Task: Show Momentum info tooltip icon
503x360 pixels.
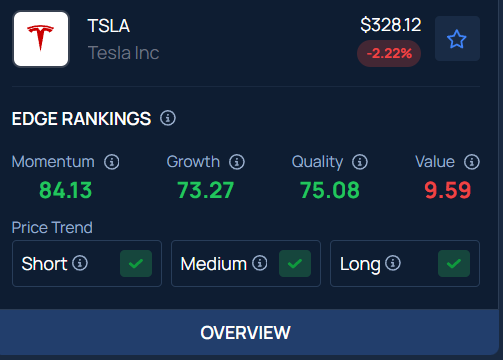Action: pos(112,162)
